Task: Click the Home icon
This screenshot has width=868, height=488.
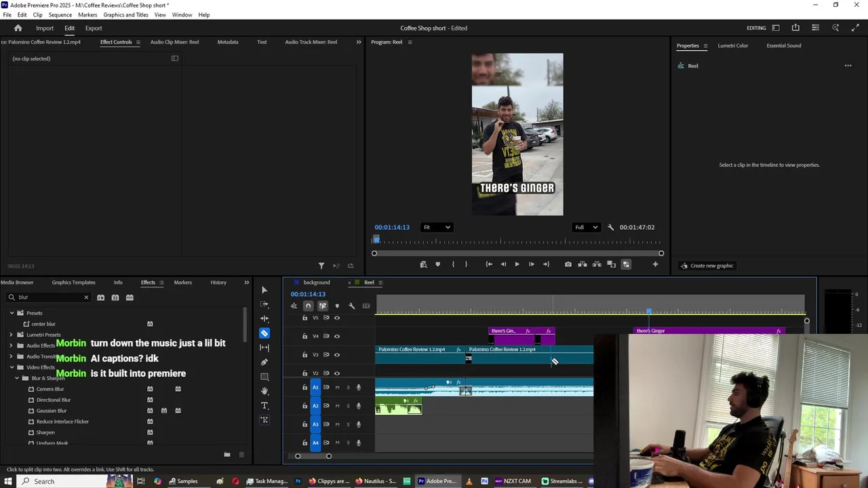Action: pos(18,28)
